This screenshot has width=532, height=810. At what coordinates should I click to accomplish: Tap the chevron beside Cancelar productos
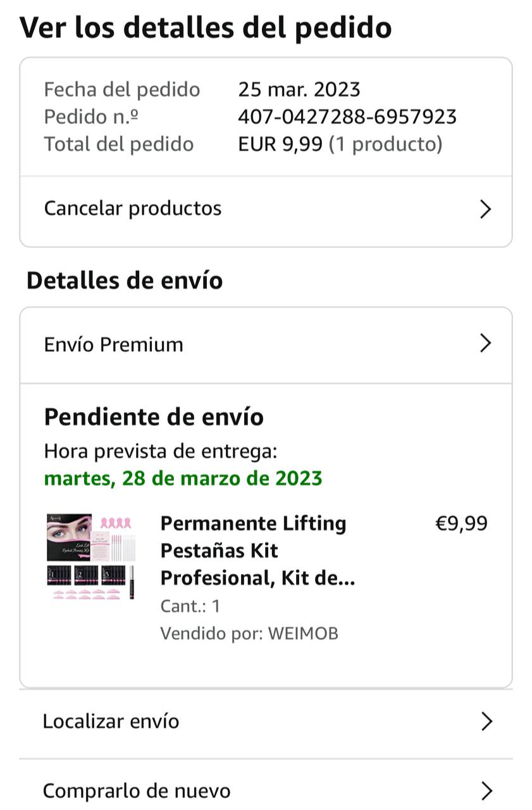point(485,209)
